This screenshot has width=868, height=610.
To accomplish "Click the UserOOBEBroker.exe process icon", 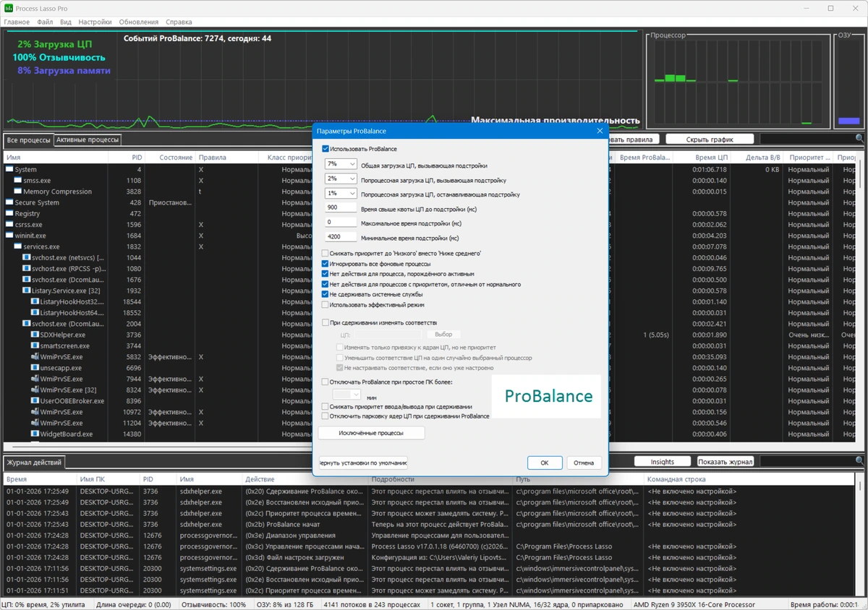I will (35, 401).
